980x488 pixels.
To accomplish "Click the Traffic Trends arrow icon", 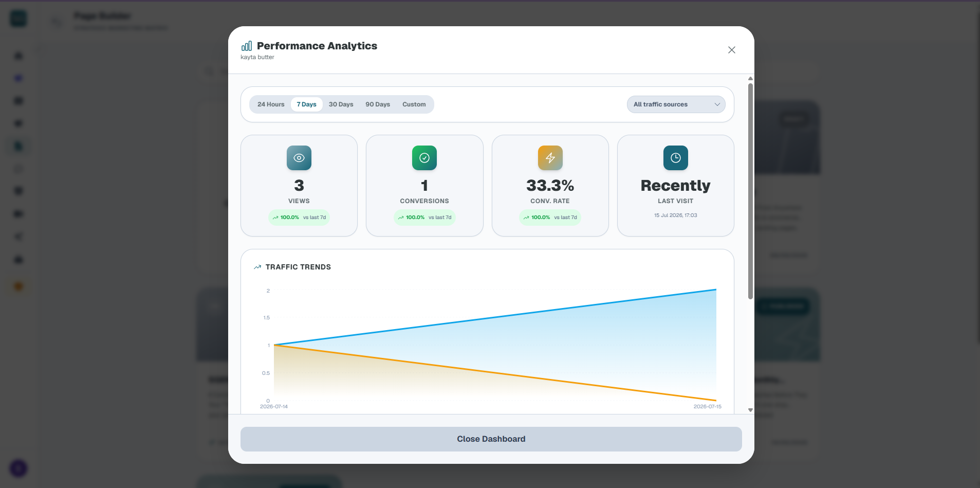I will tap(257, 267).
